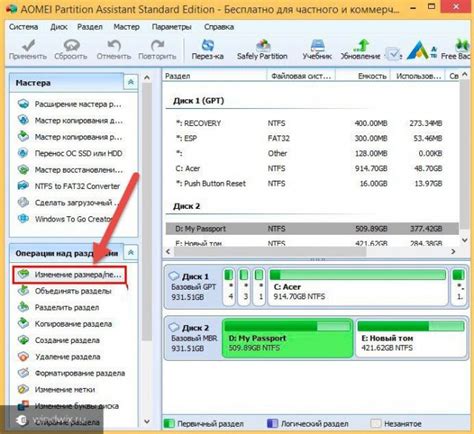Click the Сбросить discard toolbar icon
The width and height of the screenshot is (474, 434).
[x=71, y=49]
